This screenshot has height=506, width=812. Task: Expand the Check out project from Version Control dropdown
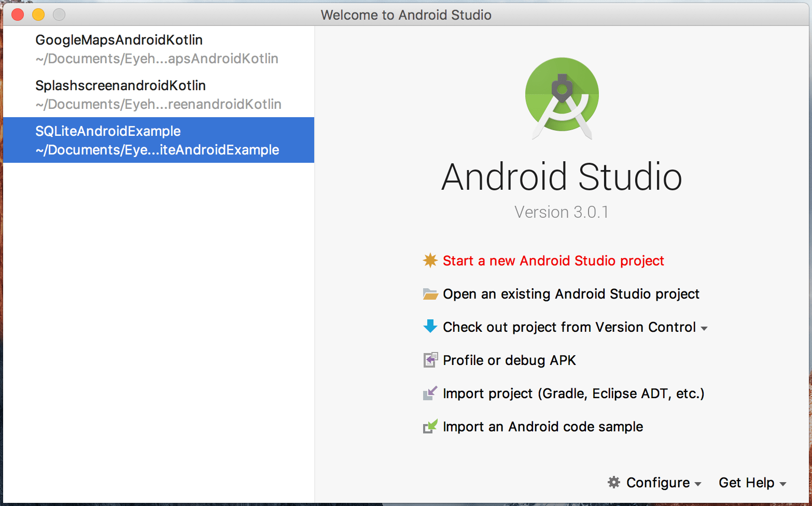pos(705,328)
